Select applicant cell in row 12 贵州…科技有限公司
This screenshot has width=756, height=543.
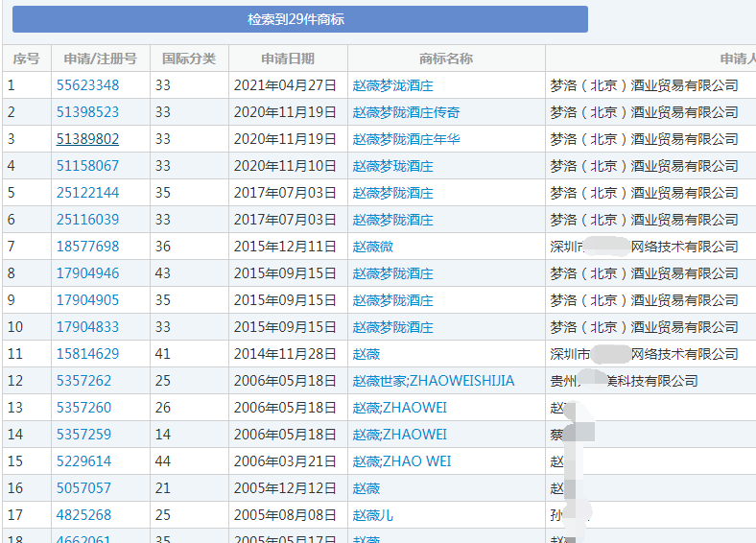tap(624, 381)
